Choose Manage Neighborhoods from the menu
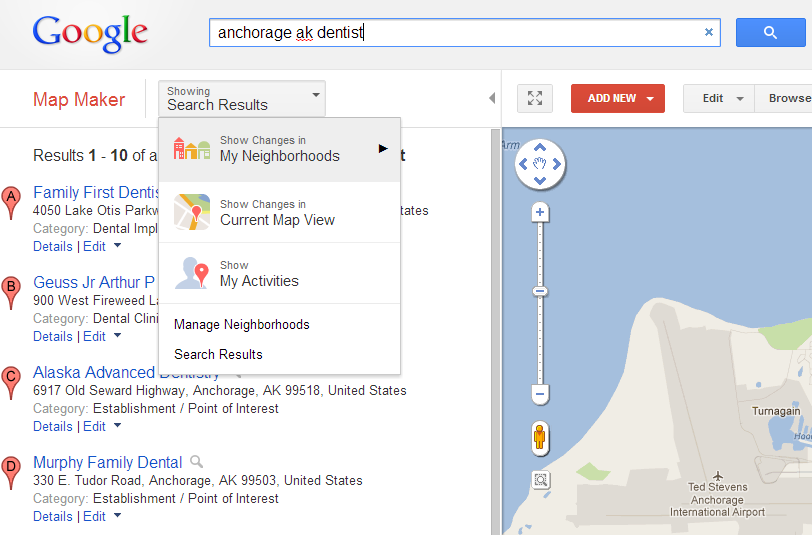 click(241, 324)
